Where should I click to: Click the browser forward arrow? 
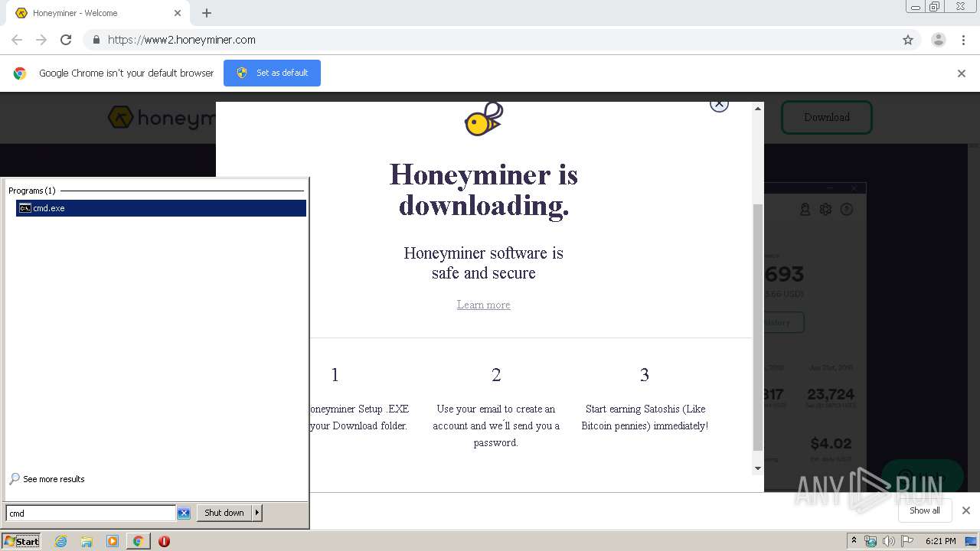(41, 40)
